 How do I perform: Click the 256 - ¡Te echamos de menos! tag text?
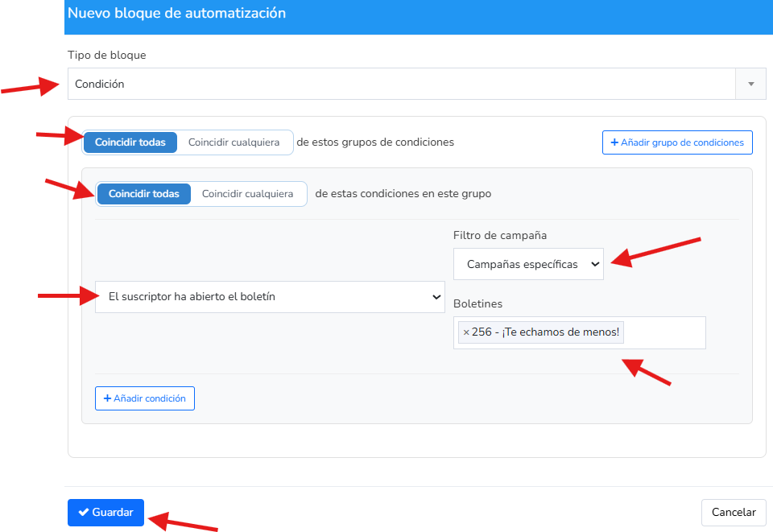[x=545, y=332]
